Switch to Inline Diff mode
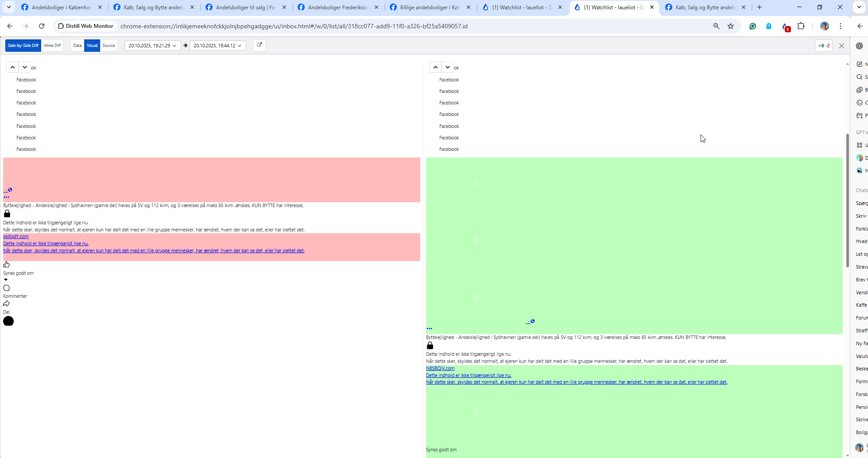The image size is (868, 458). 52,46
